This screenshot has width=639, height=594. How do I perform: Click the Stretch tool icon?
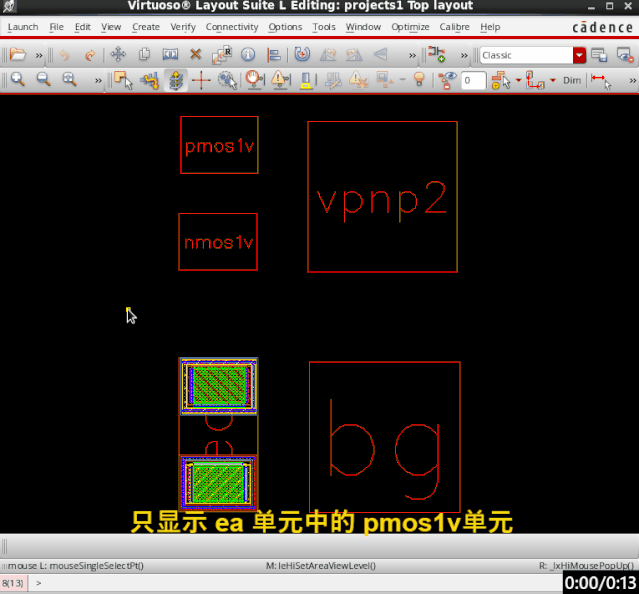tap(170, 55)
